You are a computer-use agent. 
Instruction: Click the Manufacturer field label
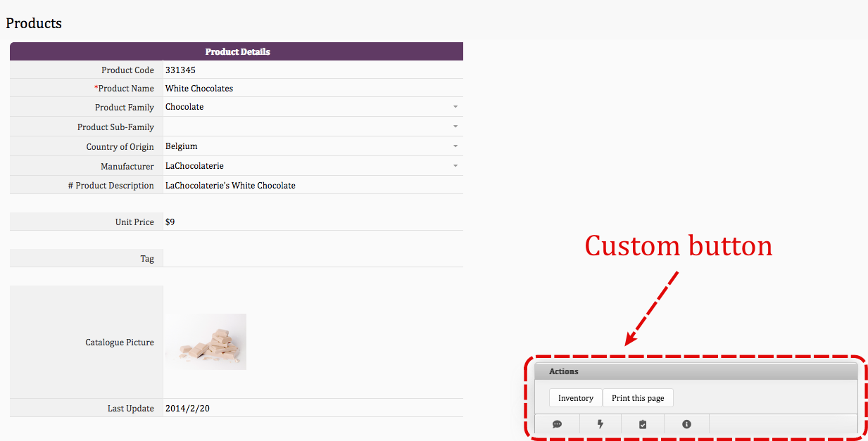coord(127,167)
